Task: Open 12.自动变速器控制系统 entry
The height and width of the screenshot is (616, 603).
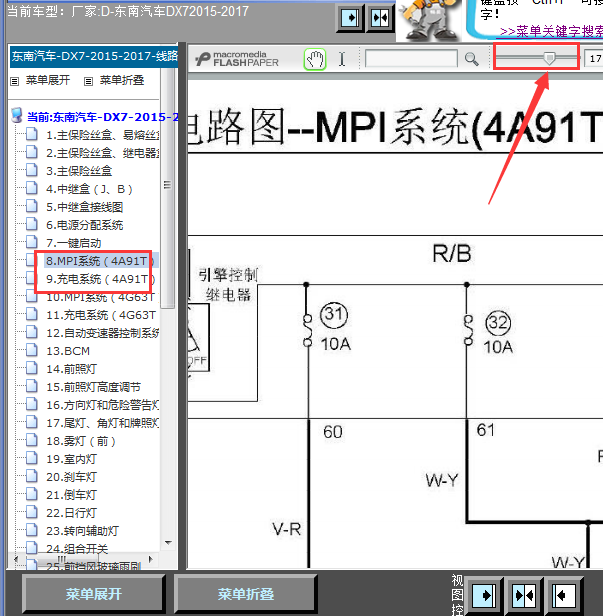Action: click(x=103, y=333)
